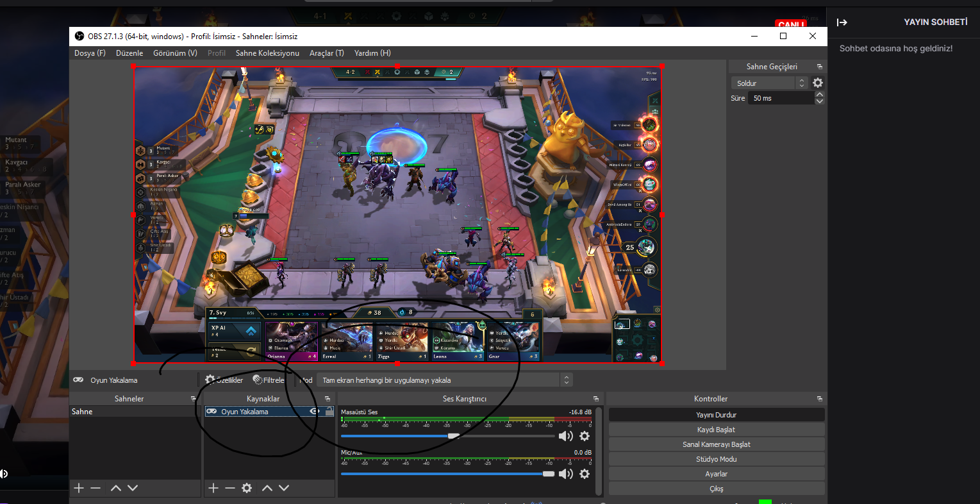
Task: Click the plus icon to add a source in Kaynaklar
Action: pyautogui.click(x=213, y=488)
